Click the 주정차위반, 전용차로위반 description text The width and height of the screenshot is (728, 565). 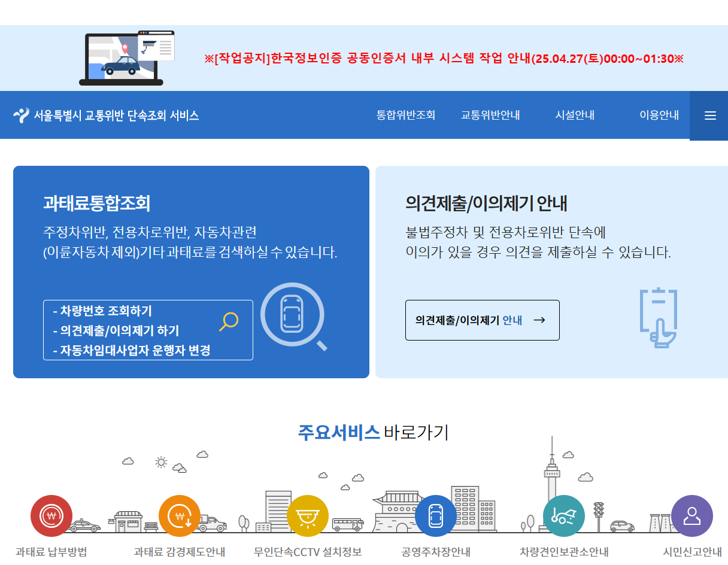pos(190,242)
